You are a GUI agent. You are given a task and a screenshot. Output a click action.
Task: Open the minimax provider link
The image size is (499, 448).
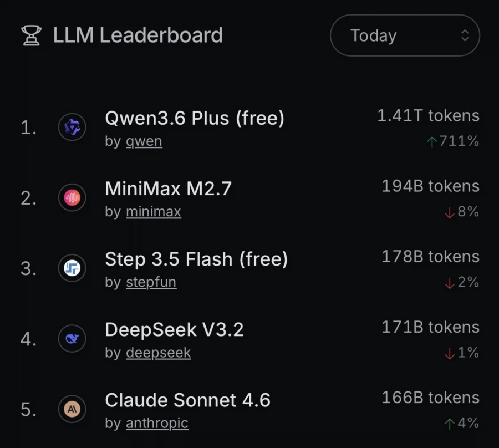(x=153, y=212)
